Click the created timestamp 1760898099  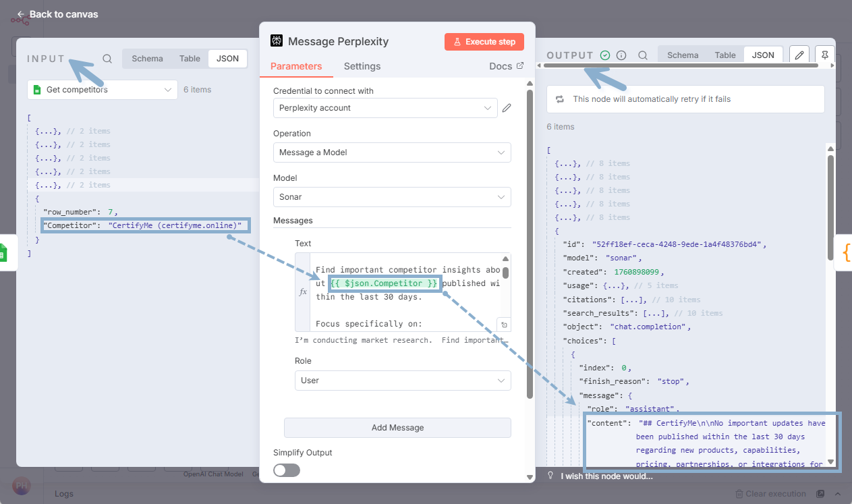click(637, 272)
